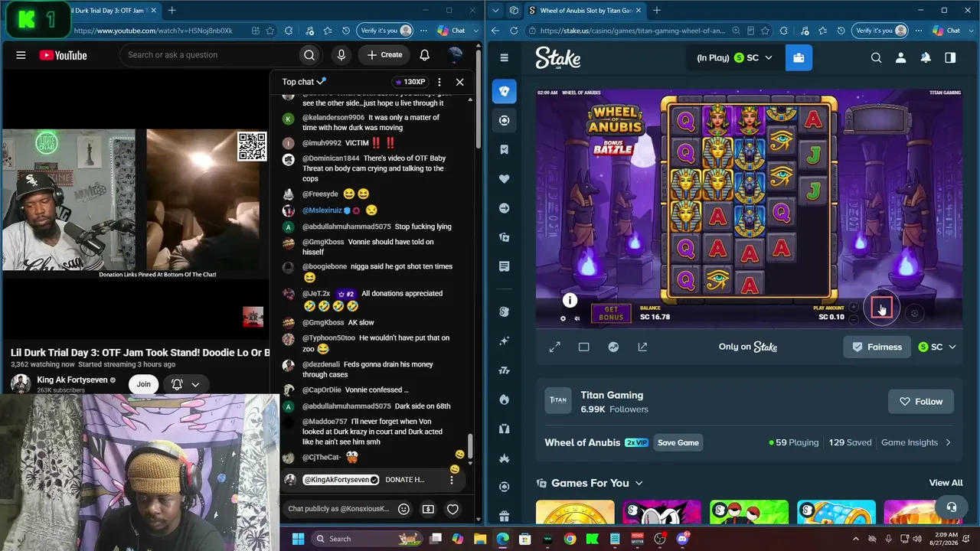
Task: Open the Stake window browser settings ellipsis
Action: click(x=918, y=31)
